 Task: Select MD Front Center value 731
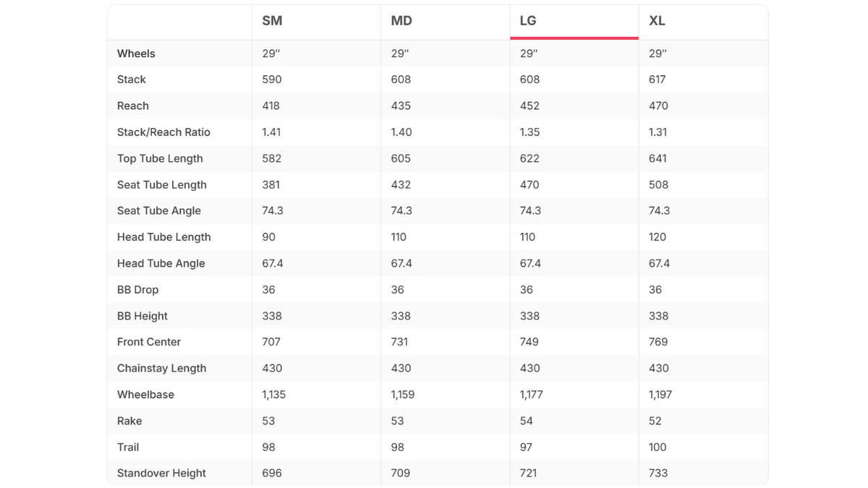click(399, 342)
